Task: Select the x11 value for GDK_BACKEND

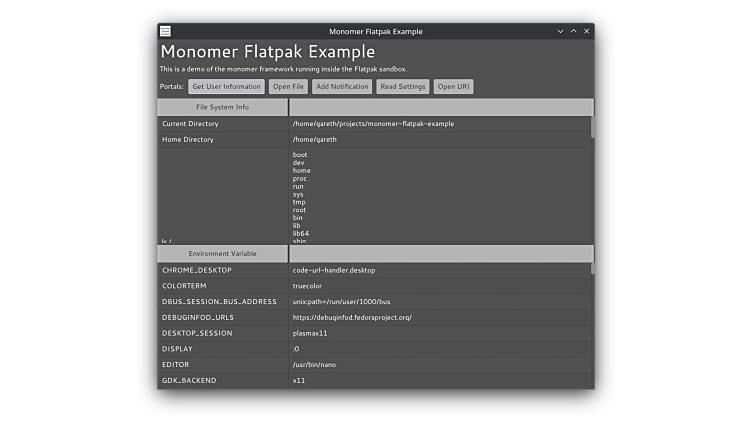Action: point(299,381)
